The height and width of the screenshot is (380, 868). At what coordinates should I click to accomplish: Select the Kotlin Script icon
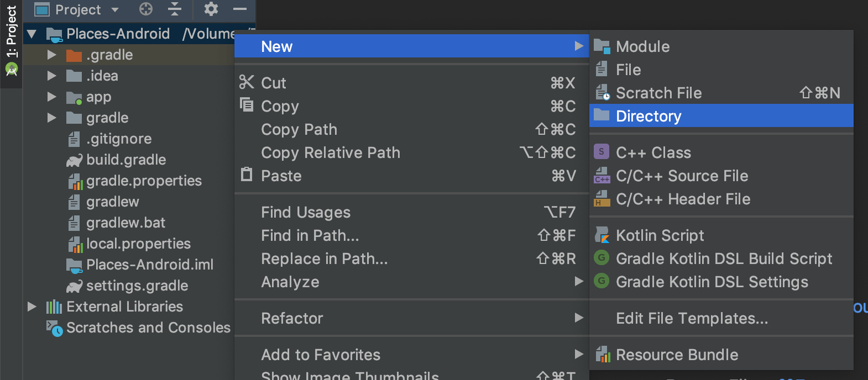[x=602, y=235]
